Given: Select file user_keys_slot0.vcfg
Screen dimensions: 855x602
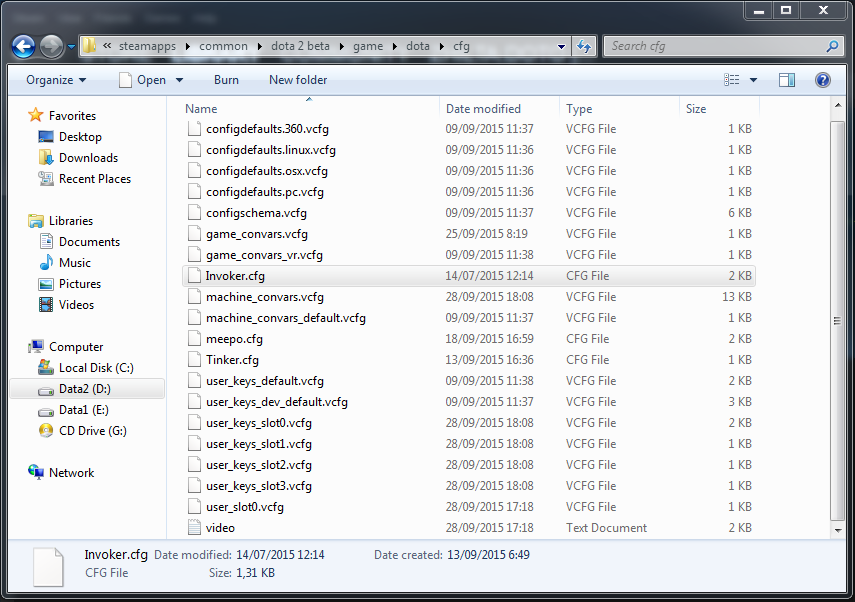Looking at the screenshot, I should (258, 423).
